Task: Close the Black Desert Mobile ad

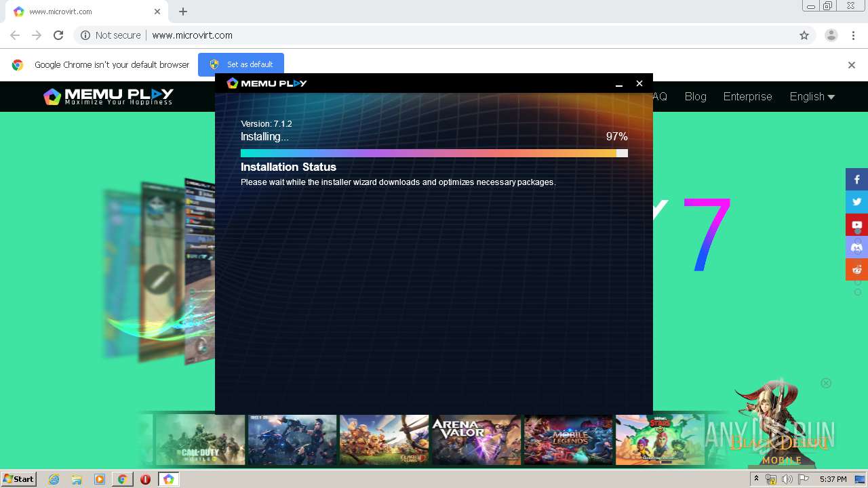Action: 826,383
